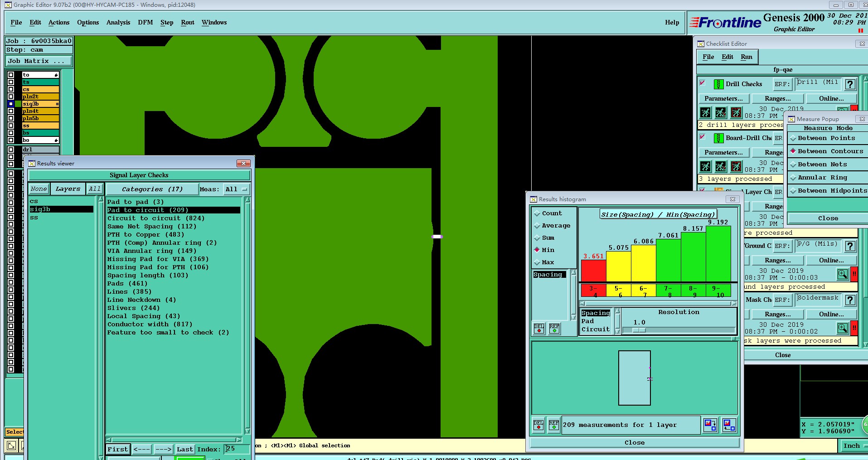Click the Job Matrix ... button
The width and height of the screenshot is (868, 460).
click(x=39, y=61)
